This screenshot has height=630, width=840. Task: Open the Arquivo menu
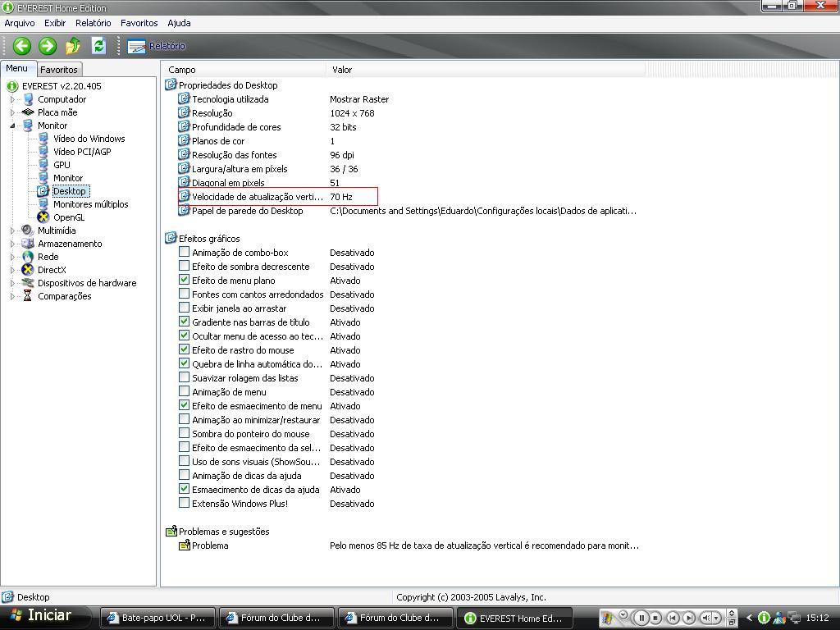point(20,23)
